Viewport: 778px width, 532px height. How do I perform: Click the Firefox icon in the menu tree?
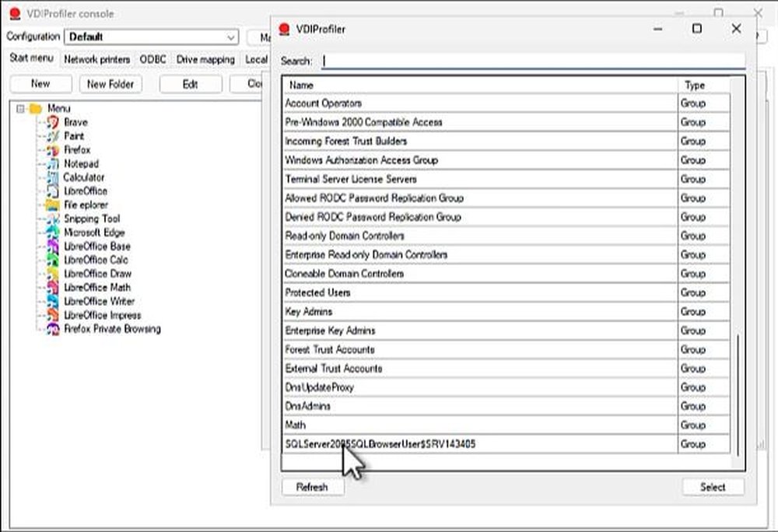(53, 150)
